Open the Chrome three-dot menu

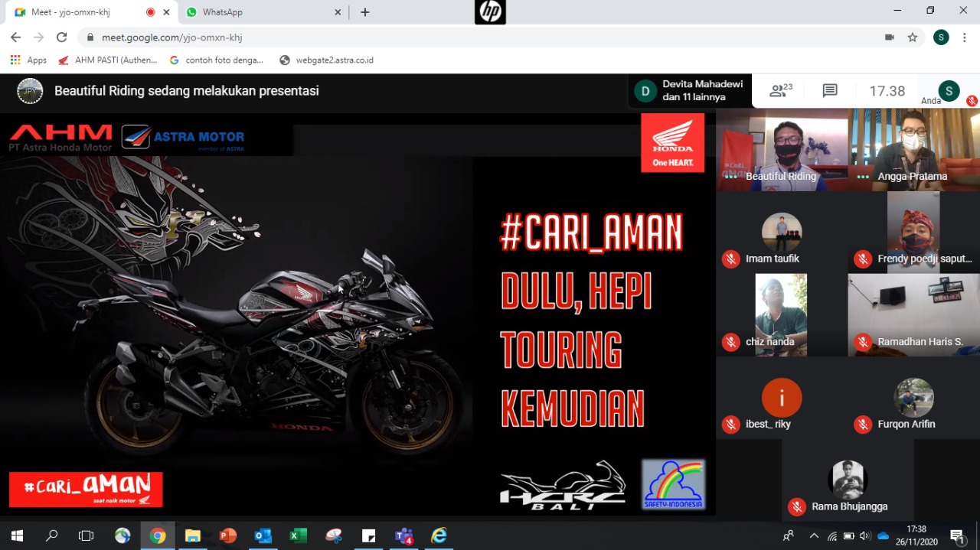pyautogui.click(x=964, y=37)
